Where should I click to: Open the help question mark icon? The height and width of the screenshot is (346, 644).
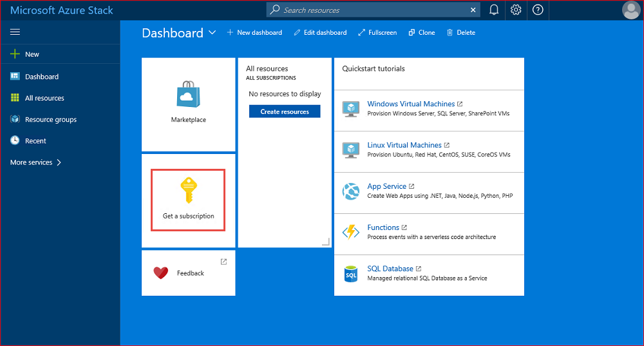tap(538, 10)
